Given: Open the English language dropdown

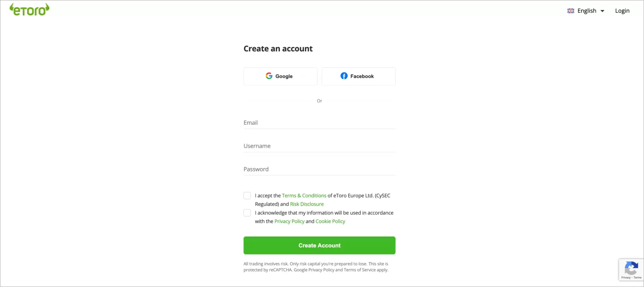Looking at the screenshot, I should (588, 10).
